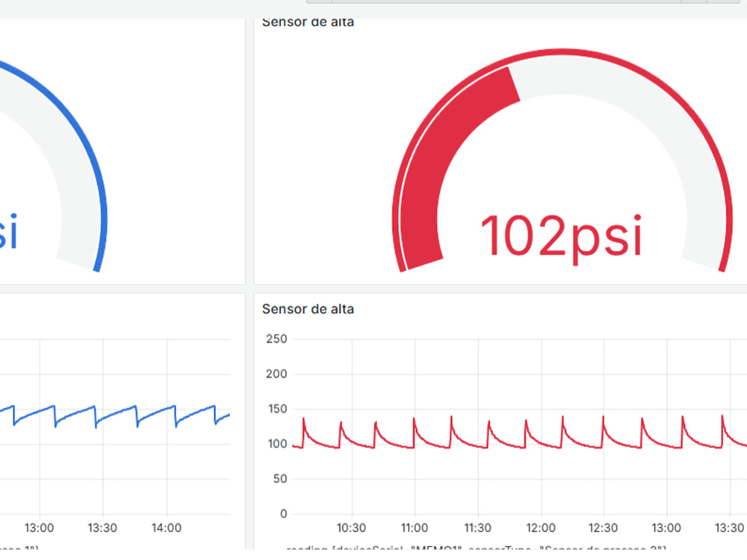Select the 150 y-axis label
The image size is (747, 560).
pyautogui.click(x=276, y=409)
